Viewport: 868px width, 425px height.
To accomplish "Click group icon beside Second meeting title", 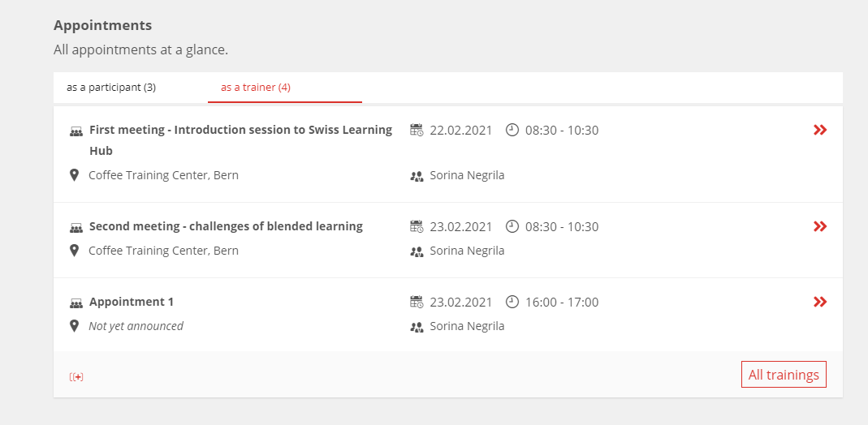I will (x=76, y=228).
